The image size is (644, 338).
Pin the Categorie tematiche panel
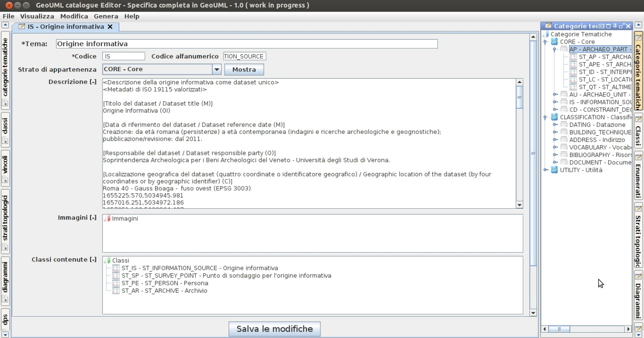[615, 26]
